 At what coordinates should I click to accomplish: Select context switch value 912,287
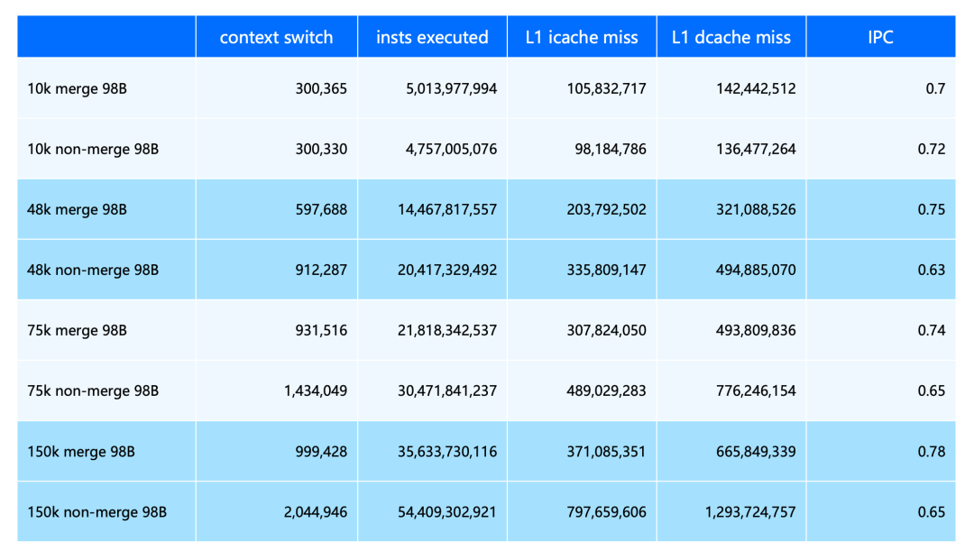tap(321, 270)
